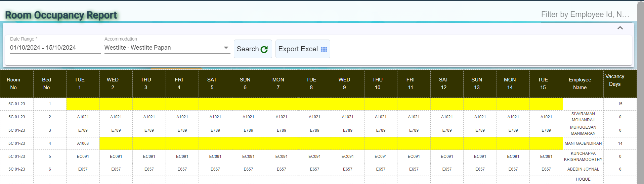Click A1063 in bed 4 row
Image resolution: width=644 pixels, height=184 pixels.
tap(83, 143)
